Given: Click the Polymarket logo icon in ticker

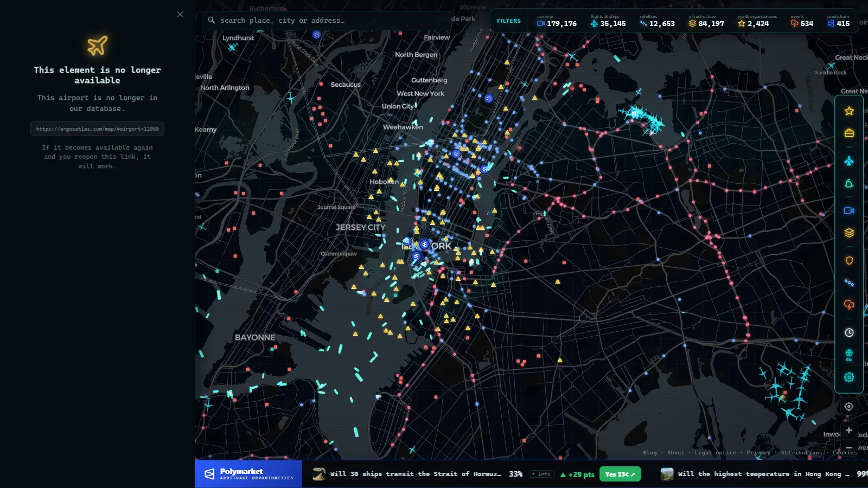Looking at the screenshot, I should point(209,474).
